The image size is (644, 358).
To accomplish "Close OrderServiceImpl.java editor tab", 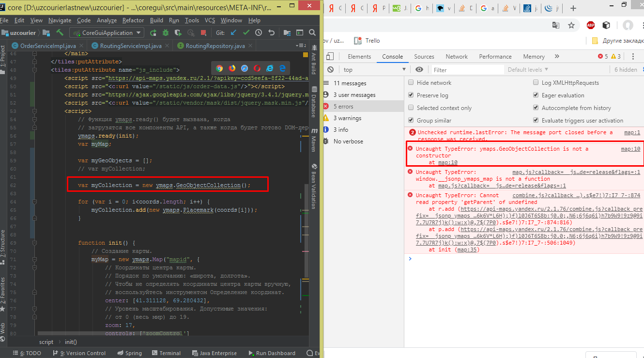I will point(82,46).
